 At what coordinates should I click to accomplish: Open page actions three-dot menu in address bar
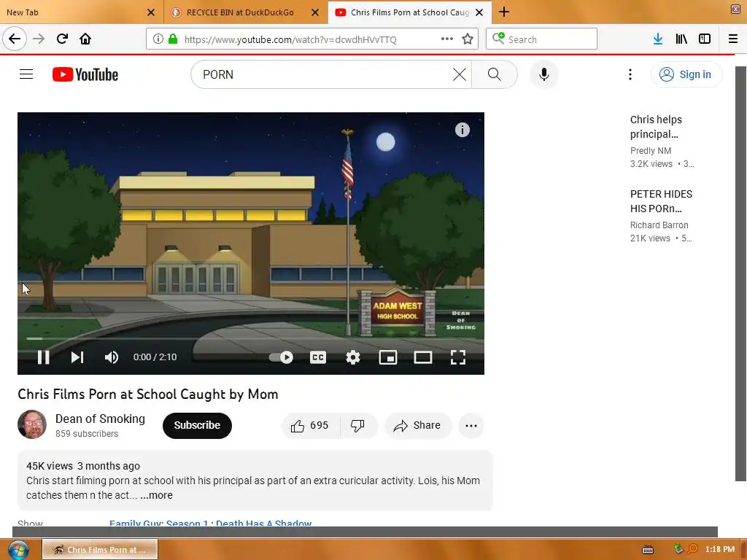point(447,39)
